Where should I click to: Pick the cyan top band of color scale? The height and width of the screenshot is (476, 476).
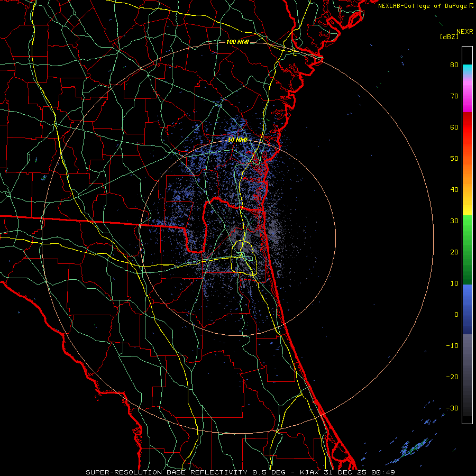pyautogui.click(x=467, y=69)
